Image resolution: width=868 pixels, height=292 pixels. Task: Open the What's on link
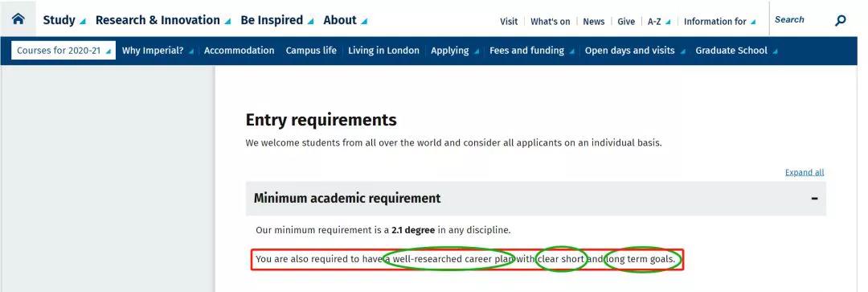551,22
